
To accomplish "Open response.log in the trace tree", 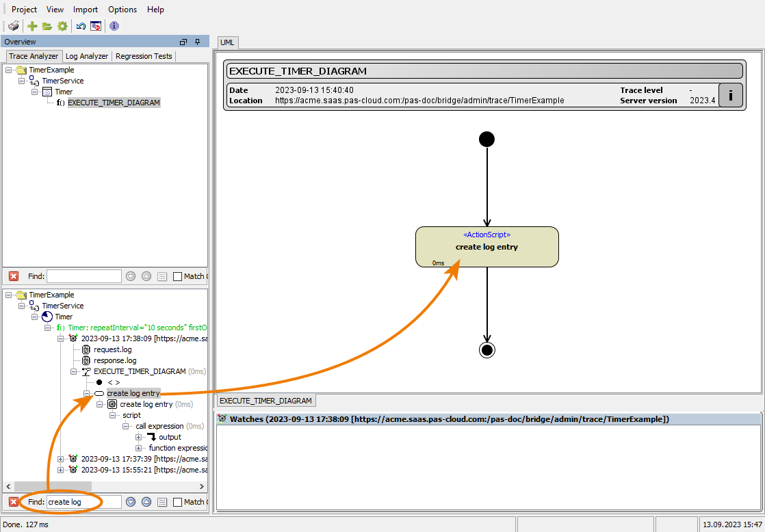I will [115, 360].
